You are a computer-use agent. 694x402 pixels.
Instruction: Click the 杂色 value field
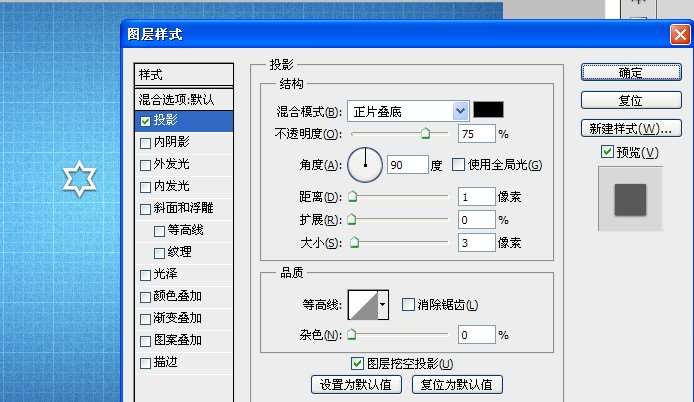(x=477, y=335)
